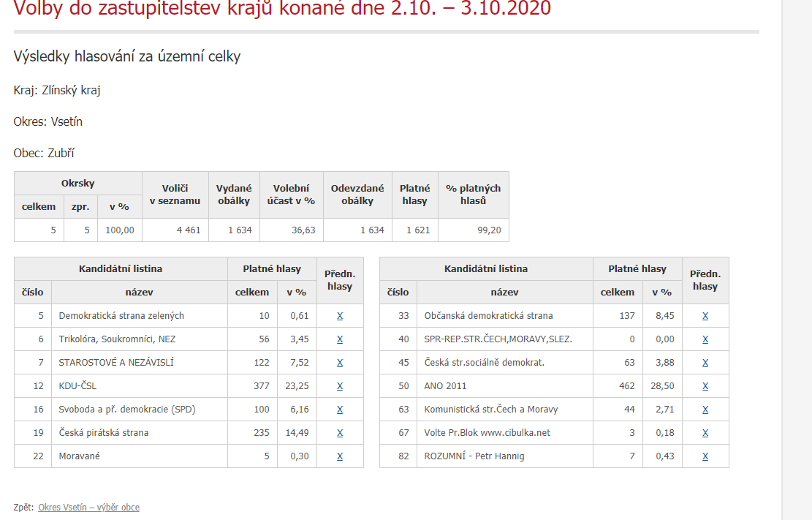This screenshot has height=520, width=812.
Task: Click party name Komunistická str.Čech a Moravy
Action: click(x=491, y=409)
